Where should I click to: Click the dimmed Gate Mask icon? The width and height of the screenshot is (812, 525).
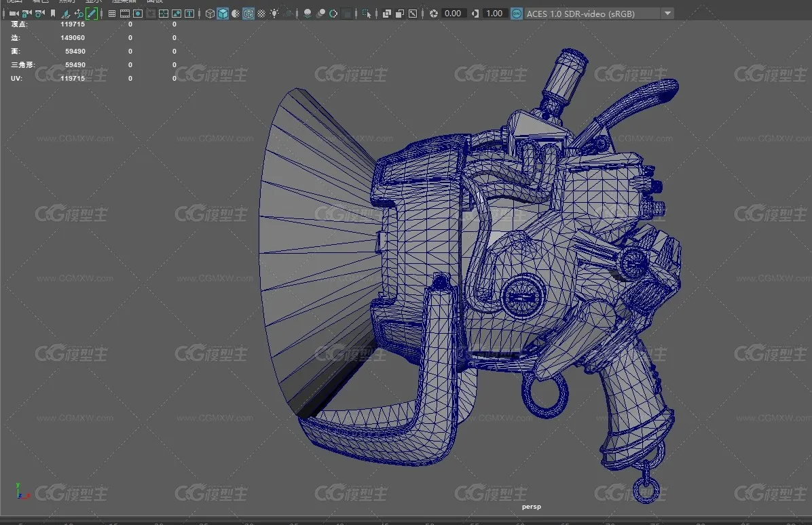(x=151, y=14)
